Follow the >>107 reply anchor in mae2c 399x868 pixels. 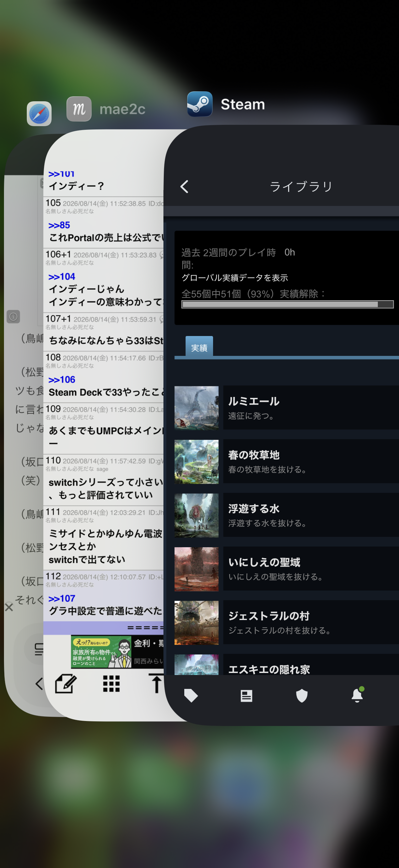tap(62, 599)
